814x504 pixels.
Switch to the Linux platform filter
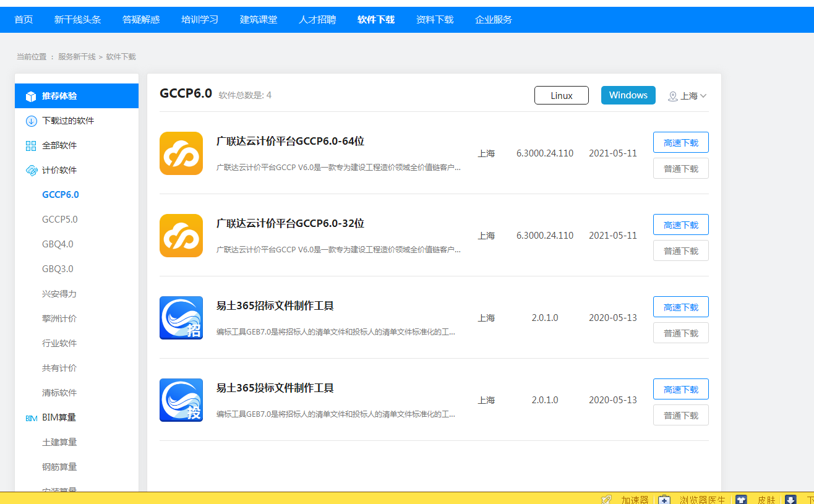[x=562, y=95]
